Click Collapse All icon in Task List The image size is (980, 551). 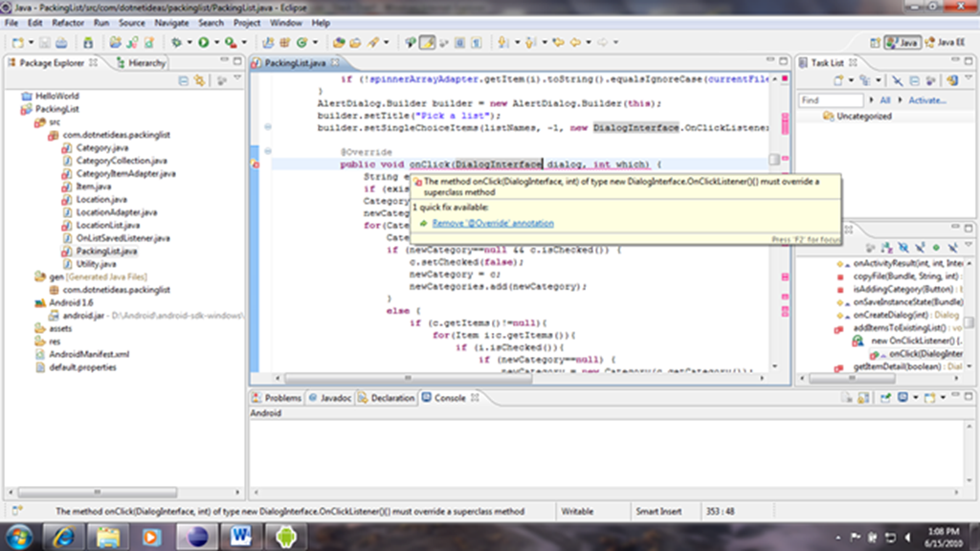(914, 80)
